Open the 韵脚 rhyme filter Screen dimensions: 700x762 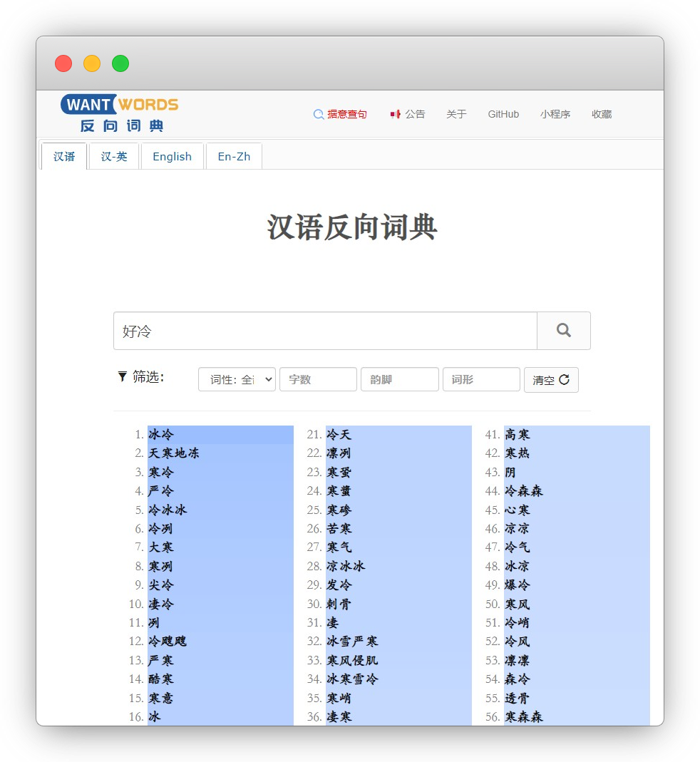(399, 379)
